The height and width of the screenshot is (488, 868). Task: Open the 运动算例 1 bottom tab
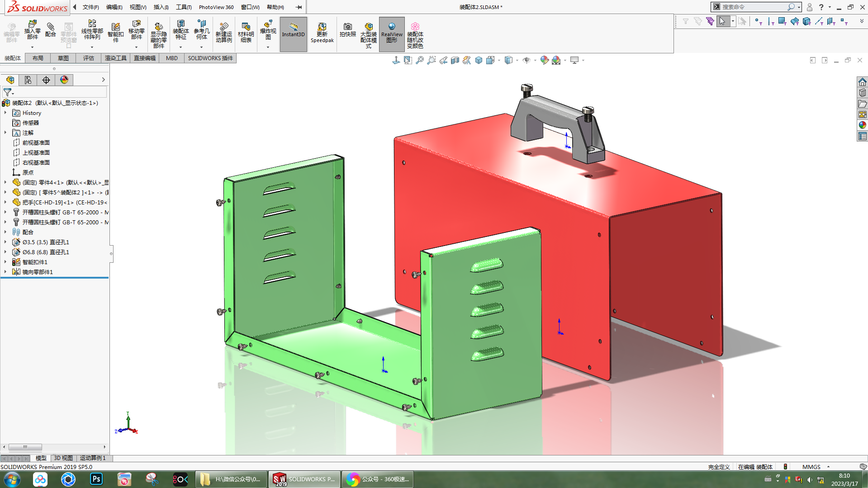pyautogui.click(x=93, y=458)
